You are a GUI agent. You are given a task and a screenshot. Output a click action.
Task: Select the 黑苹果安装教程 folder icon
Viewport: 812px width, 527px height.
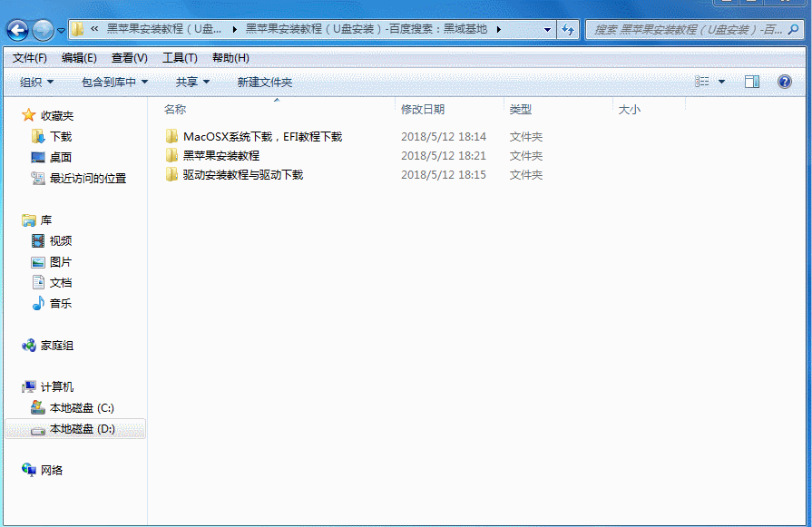coord(172,156)
